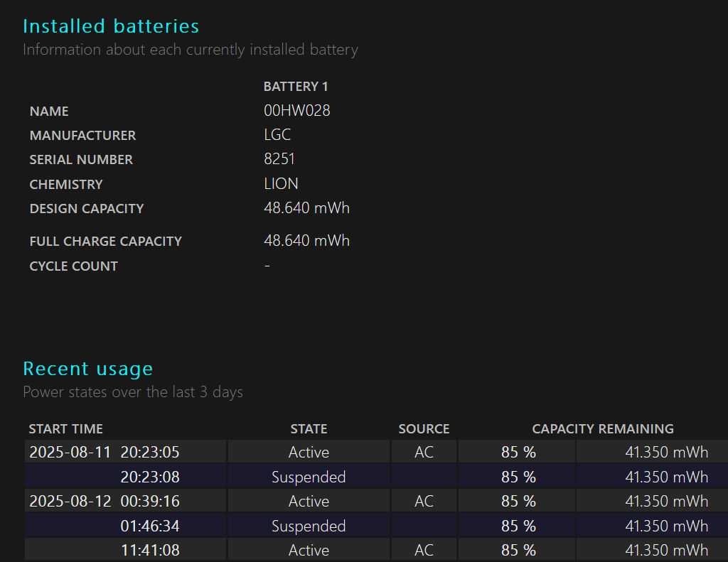Click the START TIME column header
This screenshot has width=728, height=562.
click(66, 429)
